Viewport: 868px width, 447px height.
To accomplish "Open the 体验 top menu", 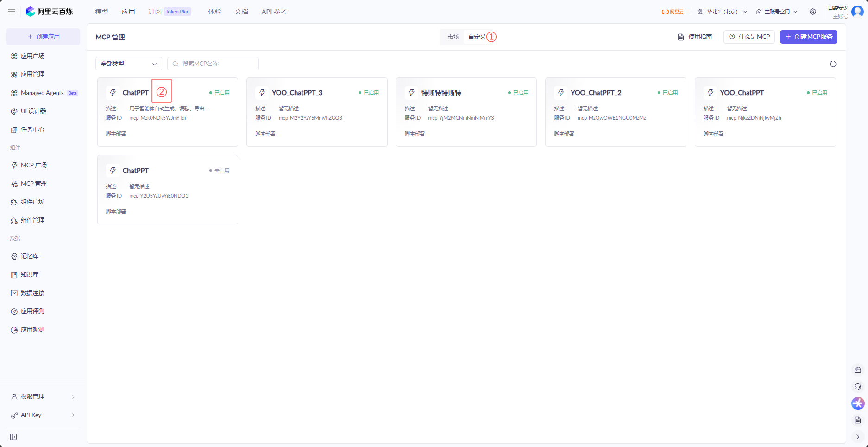I will (x=215, y=12).
